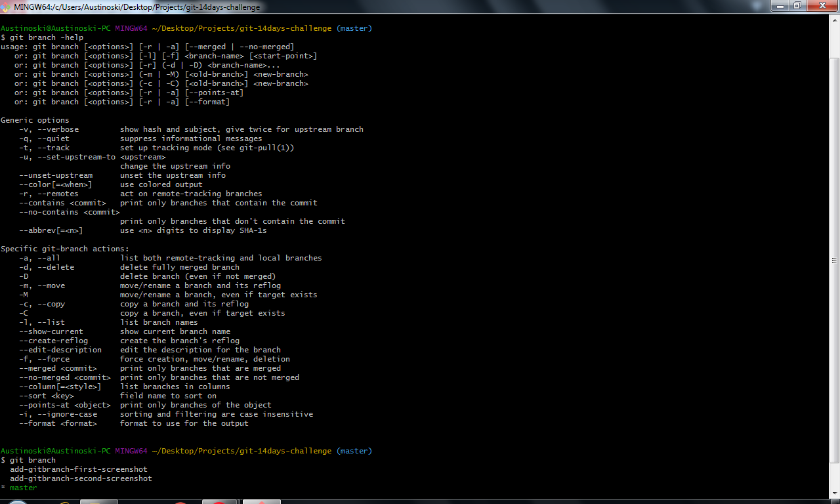Click 'set up tracking mode (see git-pull(1))'
Viewport: 840px width, 504px height.
(207, 148)
